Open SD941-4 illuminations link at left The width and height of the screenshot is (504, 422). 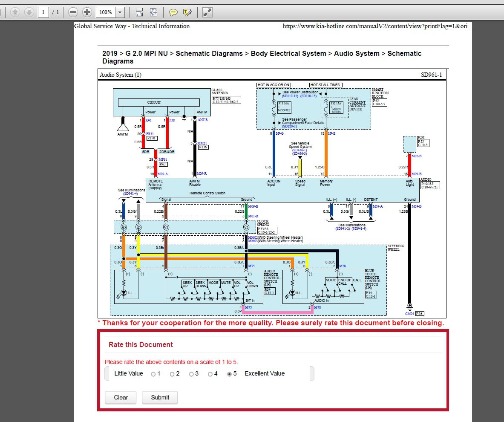point(130,194)
